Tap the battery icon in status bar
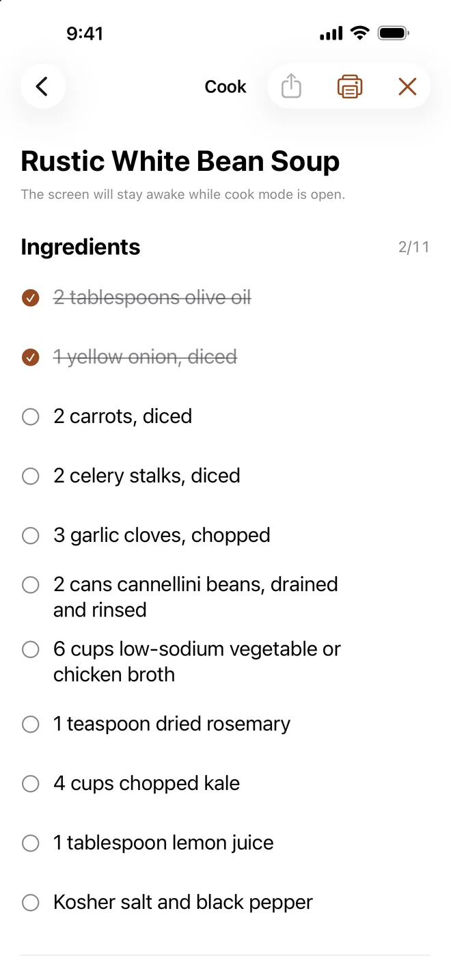This screenshot has height=980, width=451. click(x=394, y=33)
